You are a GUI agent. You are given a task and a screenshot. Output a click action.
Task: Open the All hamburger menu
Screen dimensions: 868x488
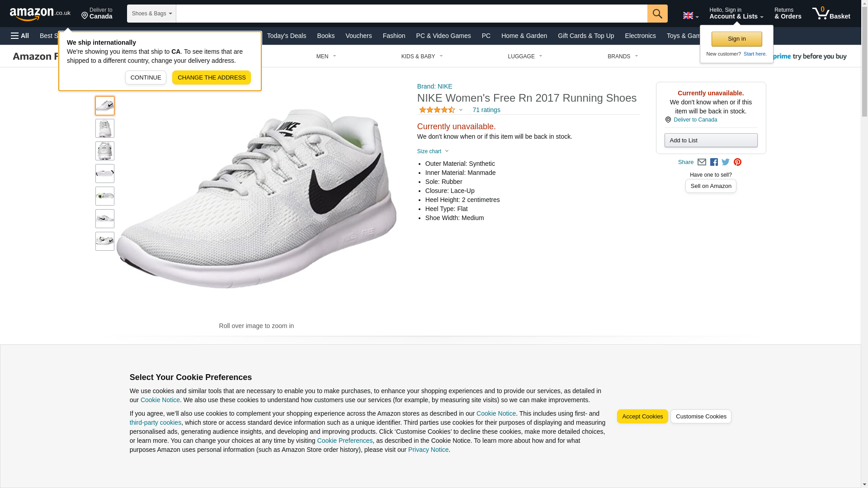tap(20, 36)
